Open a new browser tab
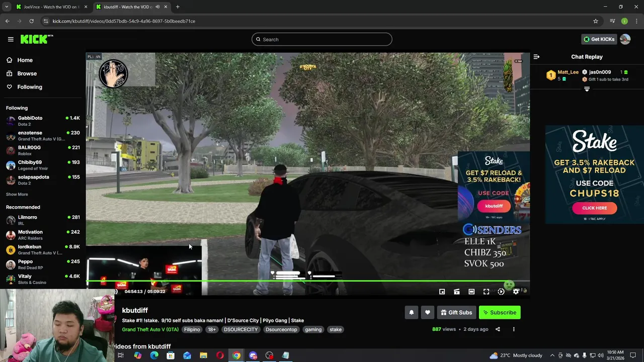 [x=178, y=7]
